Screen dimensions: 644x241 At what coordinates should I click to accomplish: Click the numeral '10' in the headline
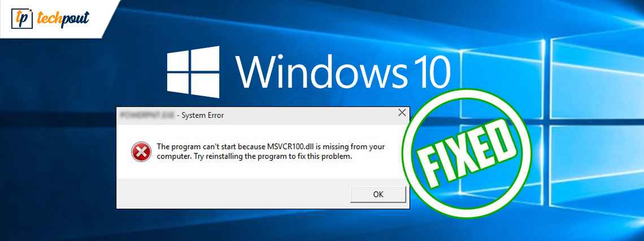pyautogui.click(x=429, y=73)
